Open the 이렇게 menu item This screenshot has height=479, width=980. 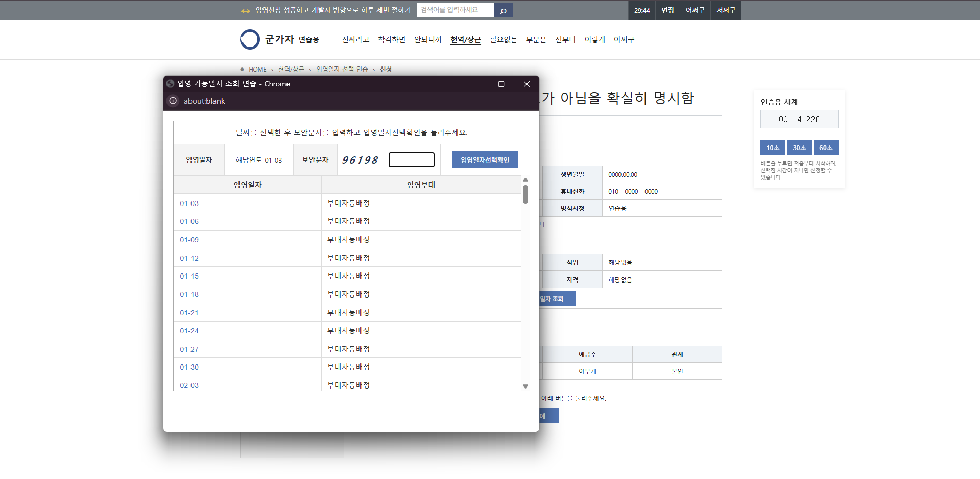pos(595,39)
